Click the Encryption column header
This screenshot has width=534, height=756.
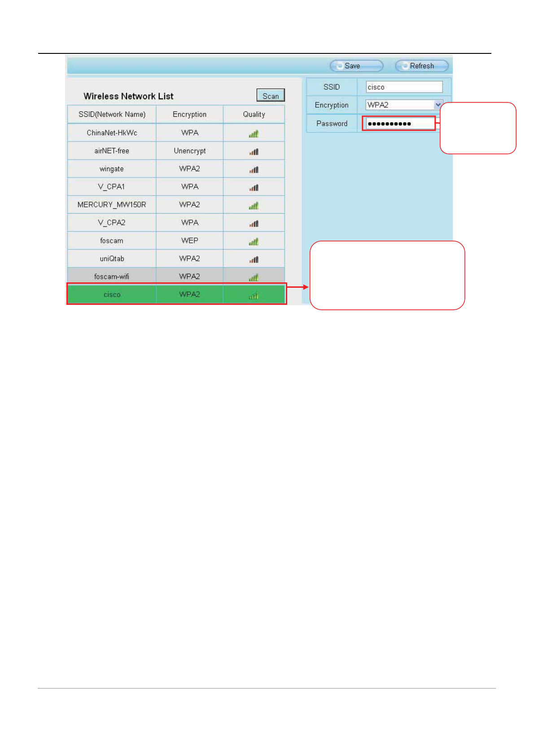(x=190, y=114)
